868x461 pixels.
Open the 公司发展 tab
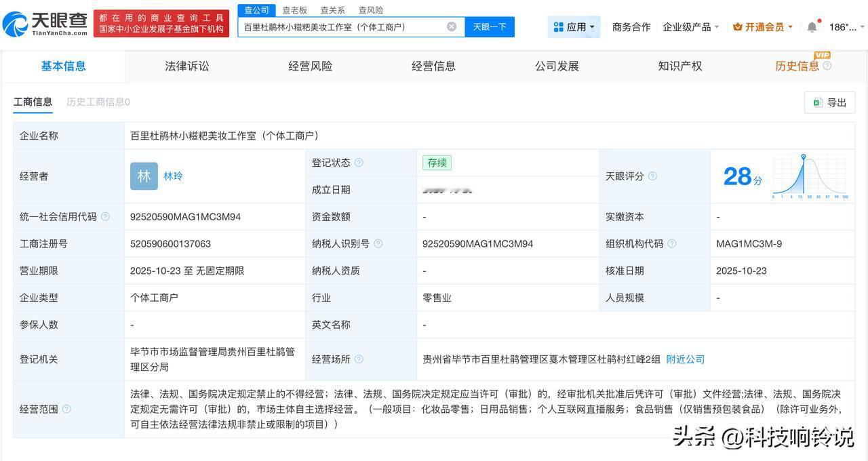click(557, 66)
